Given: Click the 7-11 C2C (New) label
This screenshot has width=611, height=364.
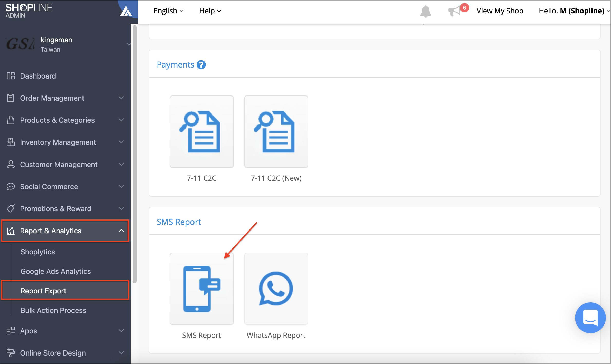Looking at the screenshot, I should pos(276,178).
